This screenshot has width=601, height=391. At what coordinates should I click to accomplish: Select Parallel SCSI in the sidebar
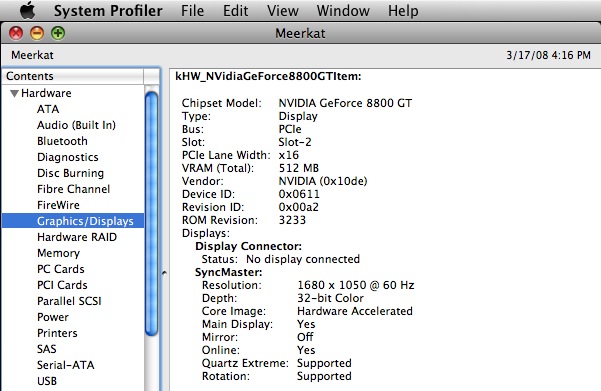click(x=69, y=301)
